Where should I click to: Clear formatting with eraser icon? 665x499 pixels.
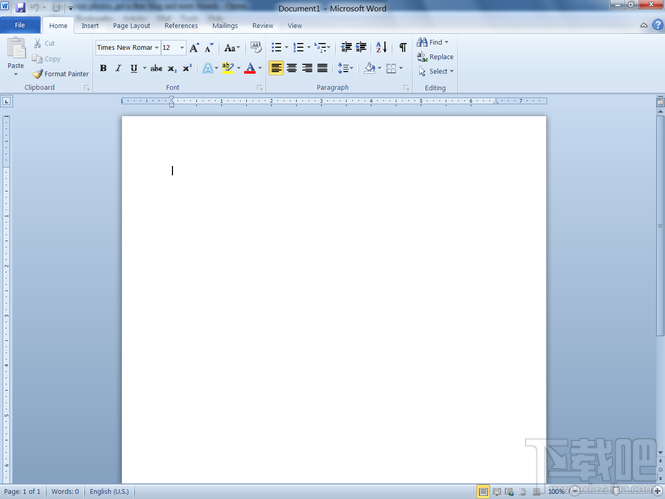(256, 47)
